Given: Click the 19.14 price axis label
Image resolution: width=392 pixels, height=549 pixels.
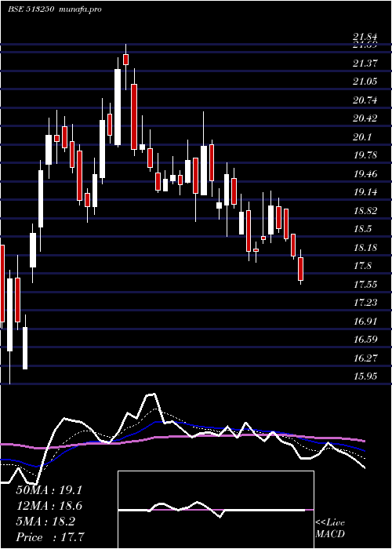Looking at the screenshot, I should 365,192.
